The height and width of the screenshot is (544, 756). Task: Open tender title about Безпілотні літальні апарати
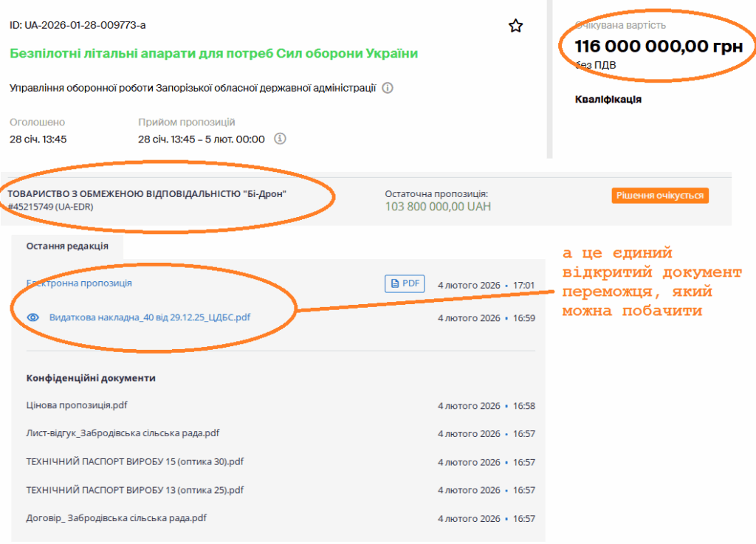[213, 54]
